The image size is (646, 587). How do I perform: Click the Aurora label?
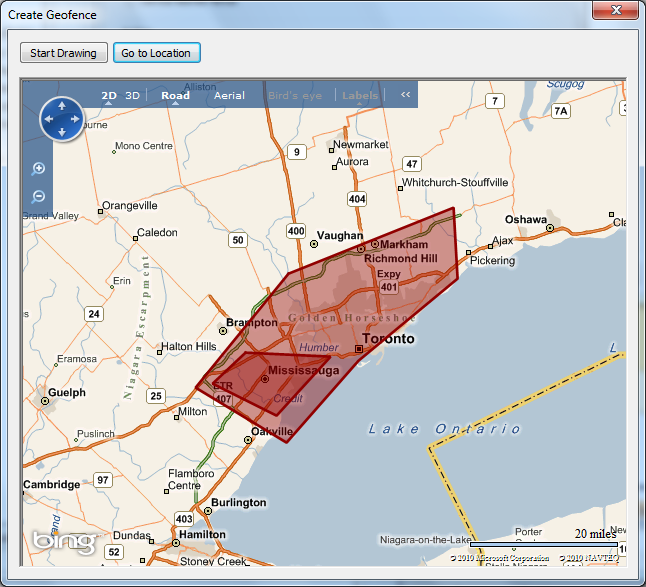coord(353,161)
